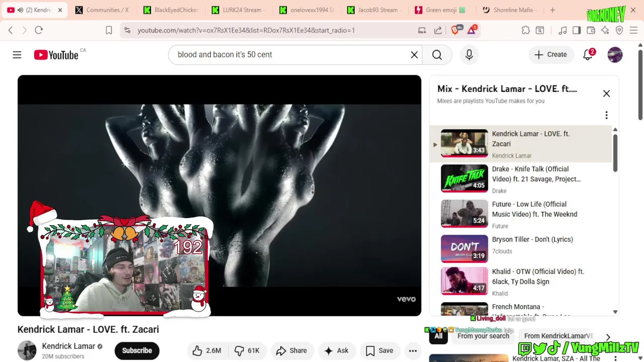Start voice search with microphone icon
This screenshot has height=362, width=644.
(469, 55)
